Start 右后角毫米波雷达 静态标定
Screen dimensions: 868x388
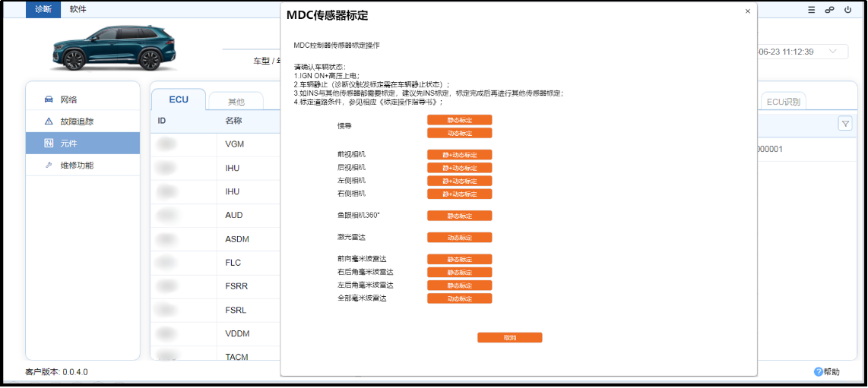click(x=460, y=273)
